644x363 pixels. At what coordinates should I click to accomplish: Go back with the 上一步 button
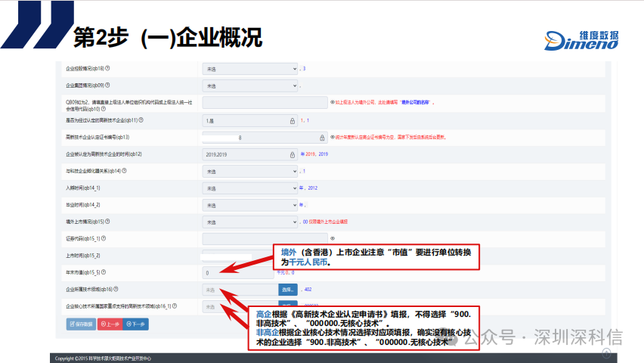110,324
